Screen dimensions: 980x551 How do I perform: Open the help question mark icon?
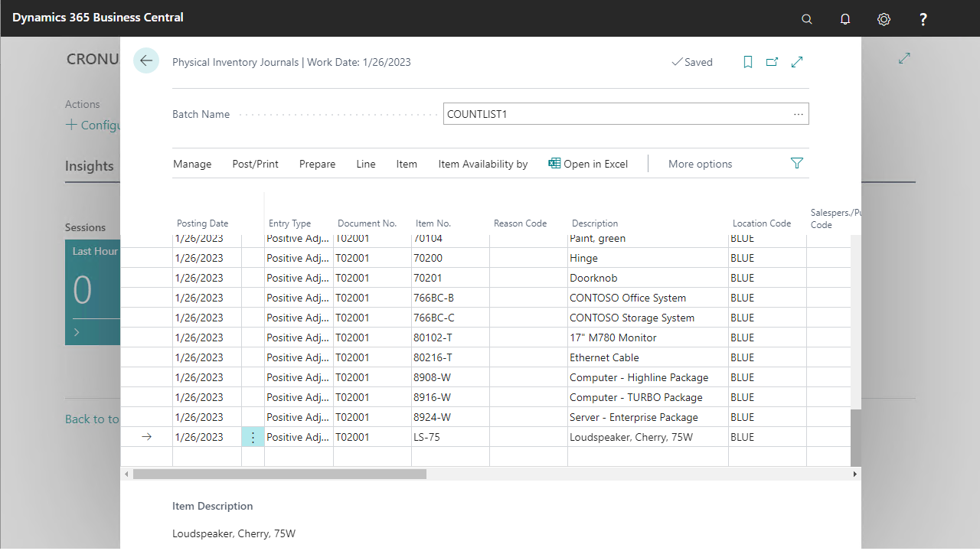[x=923, y=19]
